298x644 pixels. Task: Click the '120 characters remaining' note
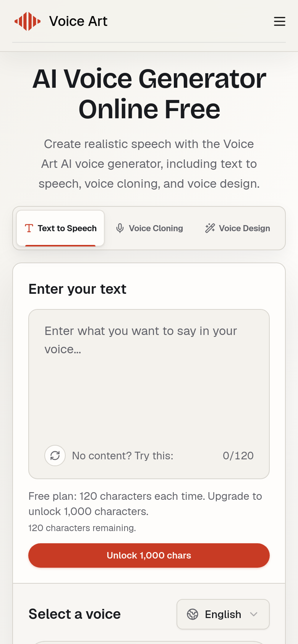[x=82, y=528]
